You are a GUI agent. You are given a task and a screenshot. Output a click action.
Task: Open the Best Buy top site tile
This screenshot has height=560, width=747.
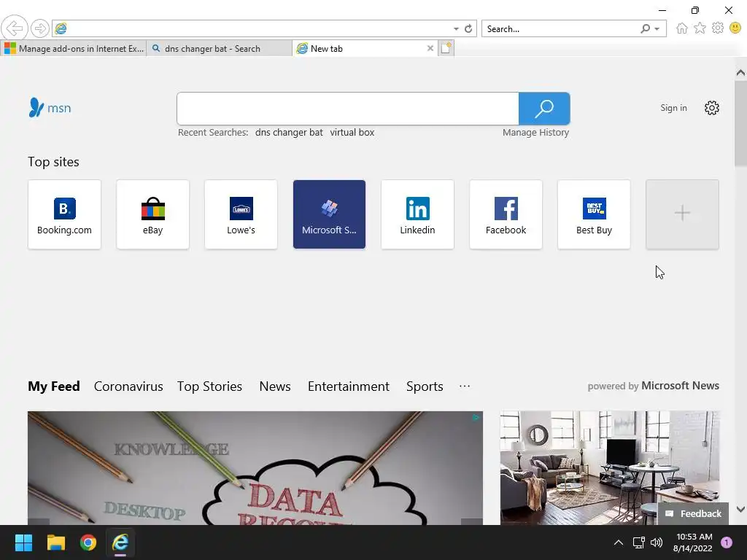[594, 214]
